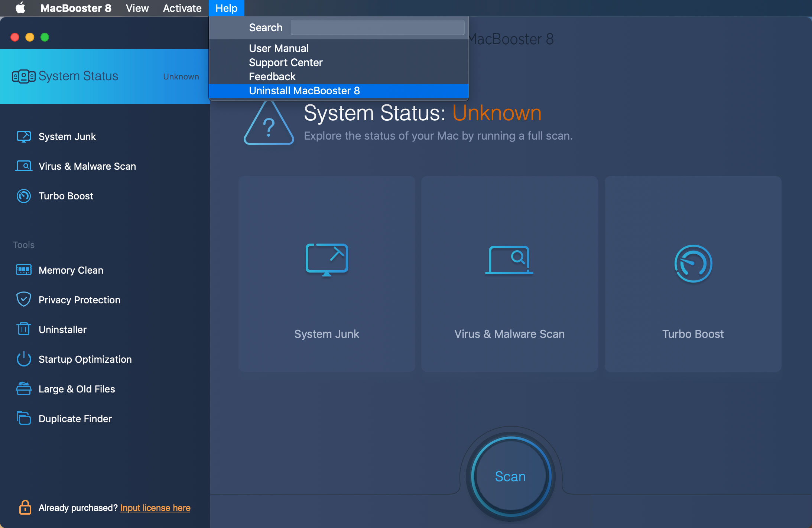This screenshot has width=812, height=528.
Task: Choose Support Center in Help menu
Action: (x=338, y=62)
